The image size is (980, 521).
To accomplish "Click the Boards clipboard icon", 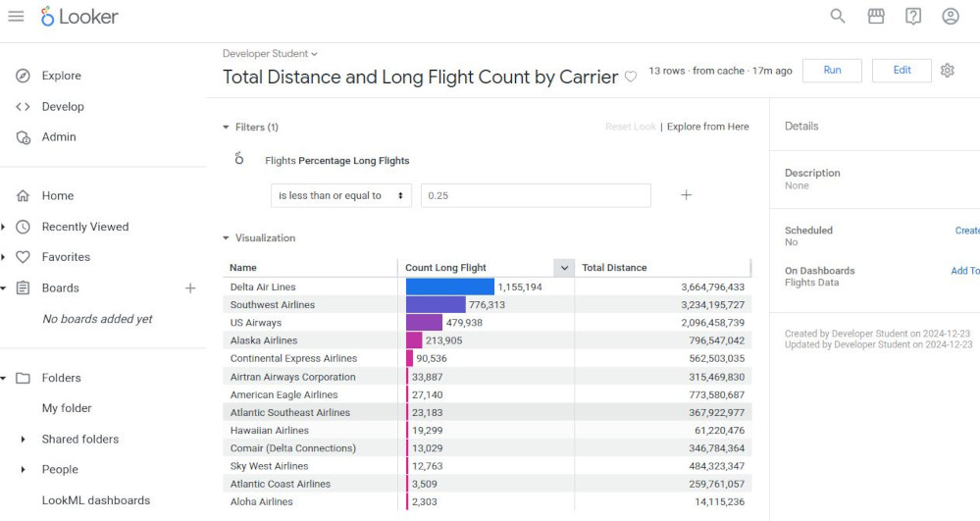I will click(x=24, y=287).
